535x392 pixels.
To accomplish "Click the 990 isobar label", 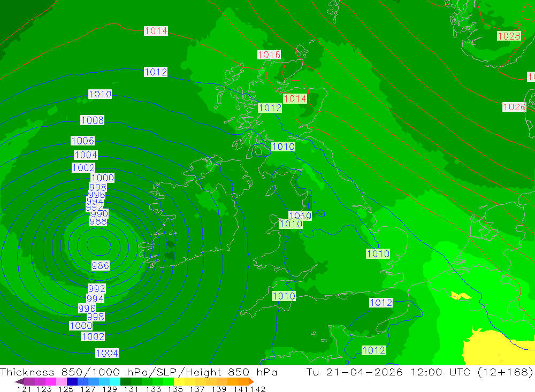I will pos(100,214).
